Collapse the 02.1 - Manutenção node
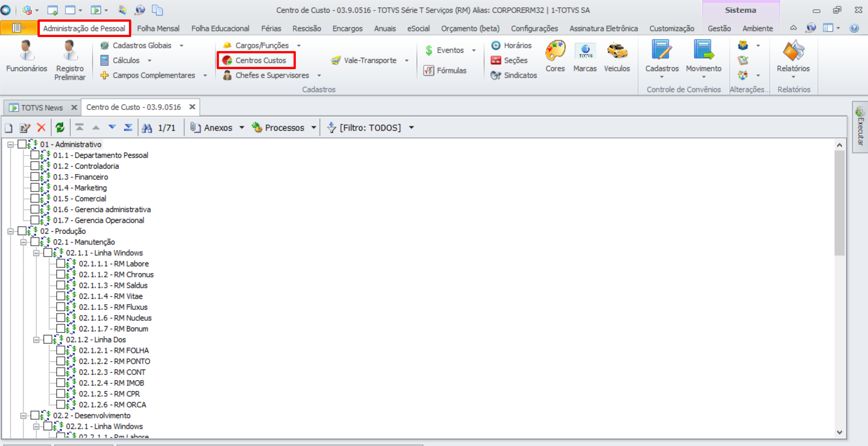This screenshot has height=446, width=868. 23,242
